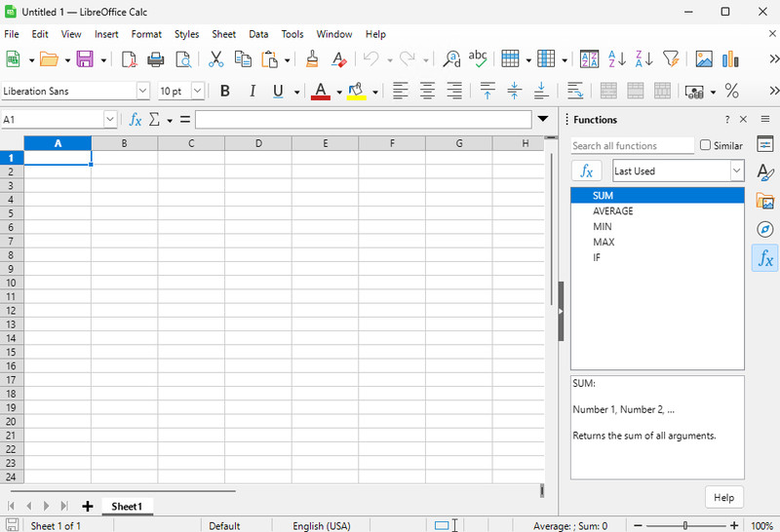Image resolution: width=780 pixels, height=532 pixels.
Task: Run the Spelling check icon
Action: tap(478, 58)
